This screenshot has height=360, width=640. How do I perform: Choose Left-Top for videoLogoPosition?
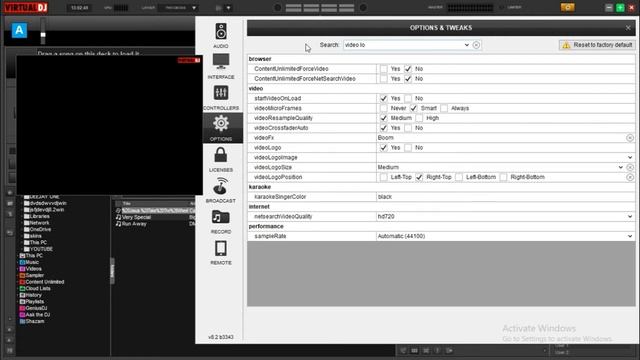[x=383, y=177]
